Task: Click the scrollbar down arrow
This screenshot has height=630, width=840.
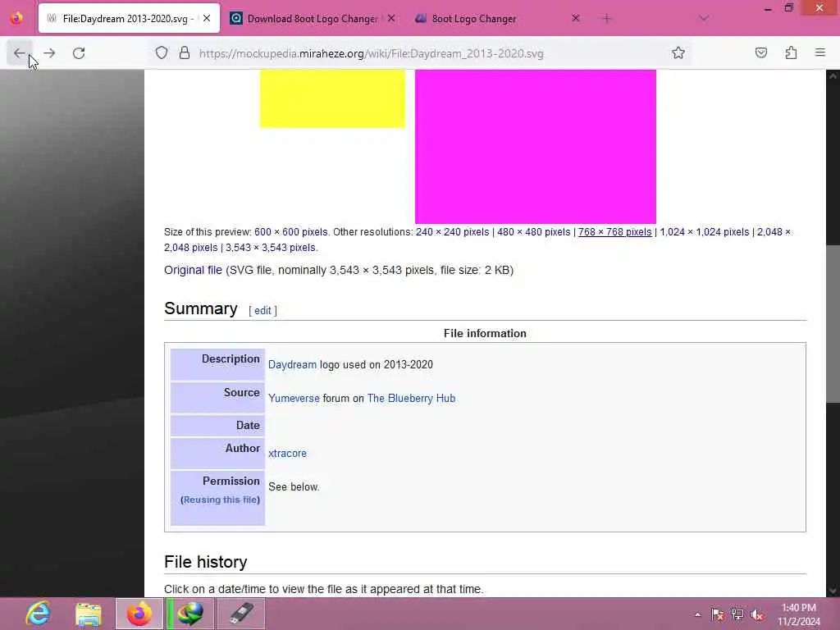Action: pos(833,591)
